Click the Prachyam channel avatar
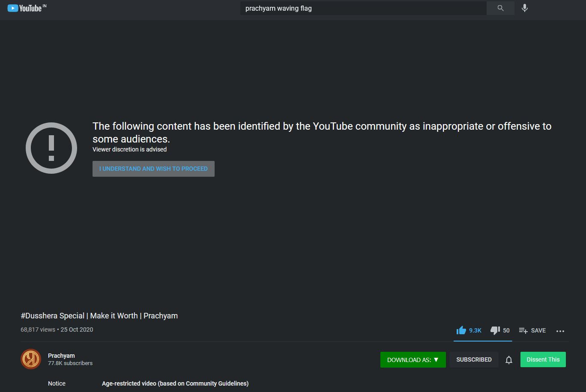 [x=30, y=359]
